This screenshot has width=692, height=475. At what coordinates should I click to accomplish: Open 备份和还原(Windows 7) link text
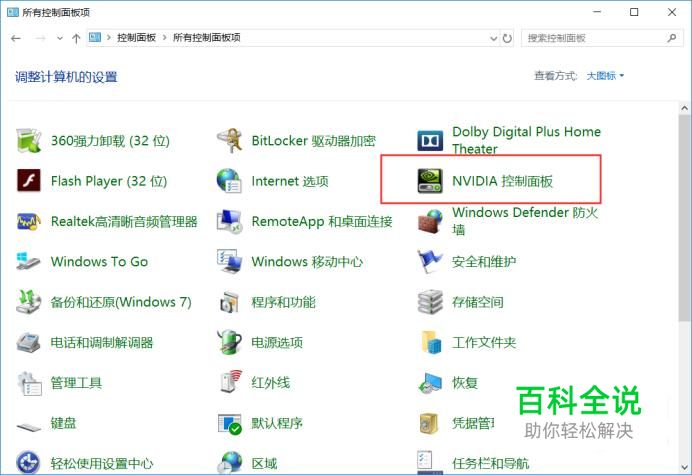pos(121,302)
